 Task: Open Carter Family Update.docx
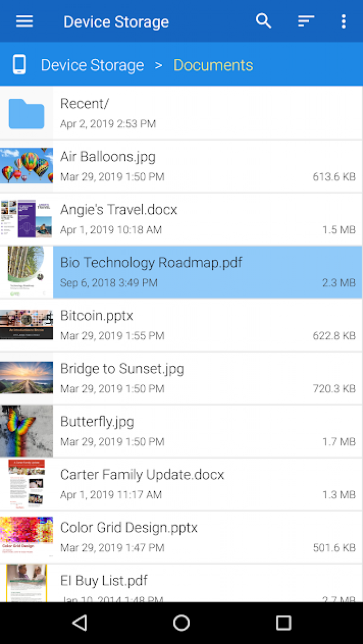click(142, 475)
